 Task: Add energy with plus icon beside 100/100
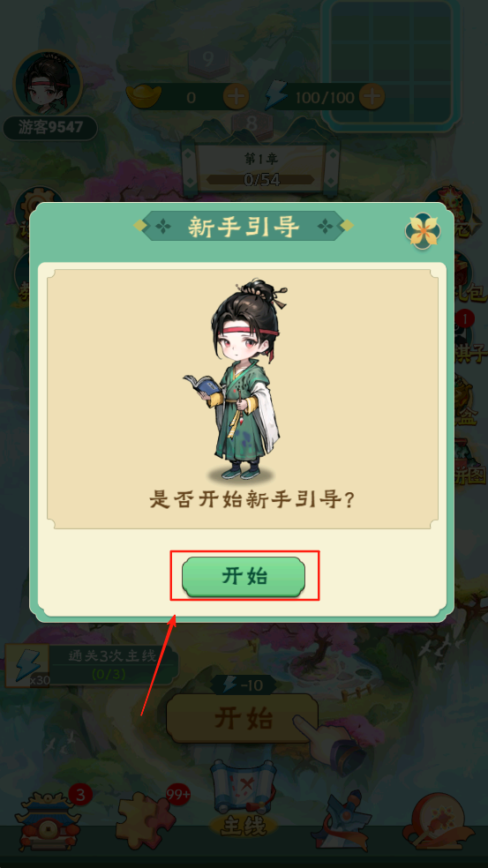point(372,97)
